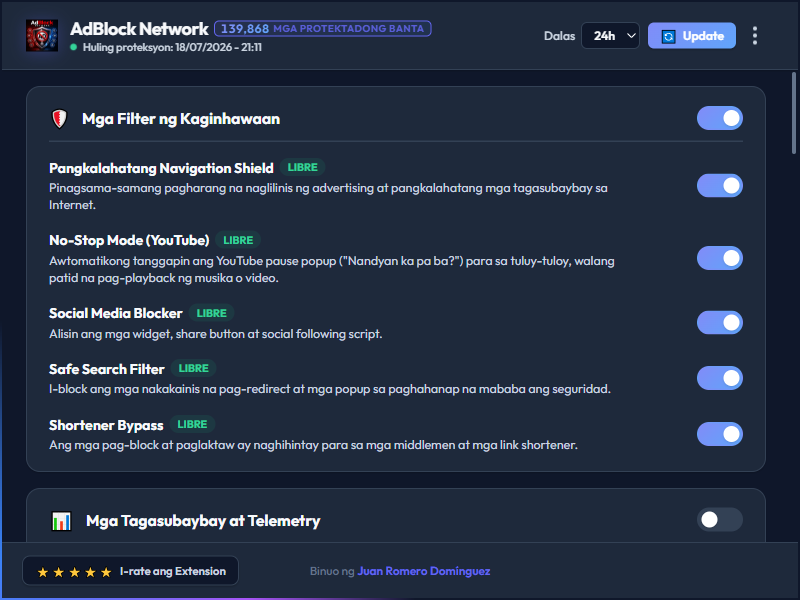Viewport: 800px width, 600px height.
Task: Click the LIBRE badge next to Pangkalahatang Navigation Shield
Action: tap(303, 167)
